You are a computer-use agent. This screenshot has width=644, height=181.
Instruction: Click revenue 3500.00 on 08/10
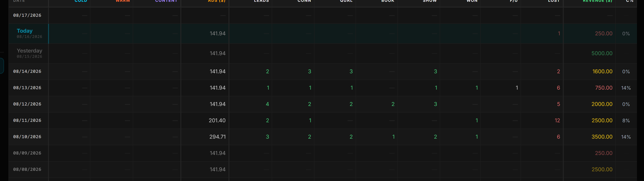pyautogui.click(x=602, y=137)
